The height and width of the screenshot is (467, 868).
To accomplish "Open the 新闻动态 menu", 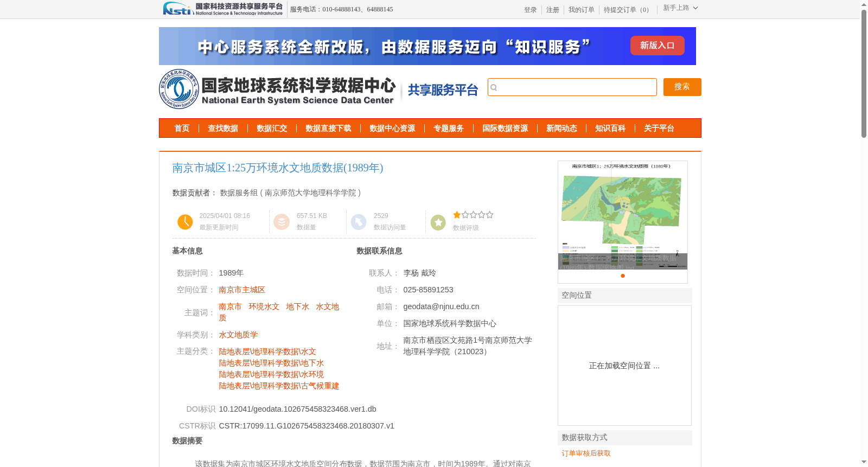I will click(561, 129).
